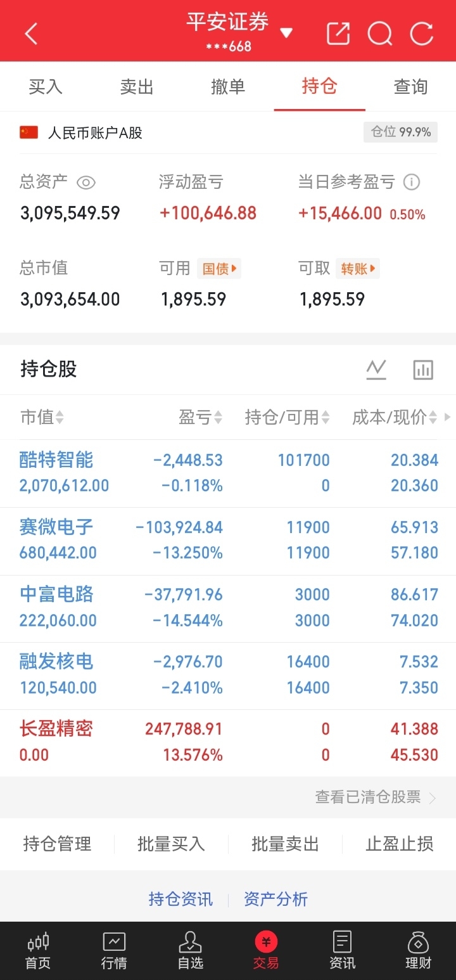Viewport: 456px width, 980px height.
Task: Expand the 平安证券 account dropdown
Action: click(x=286, y=33)
